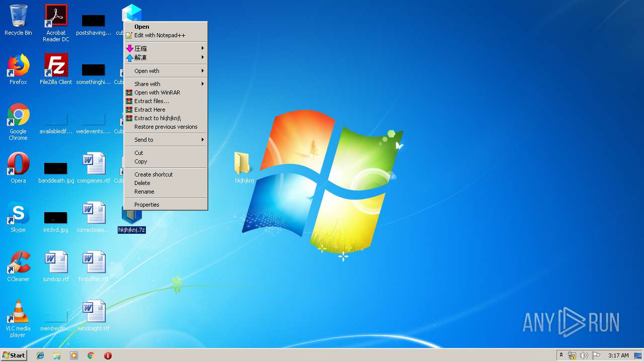Select intdvd.jpg image file
644x362 pixels.
pyautogui.click(x=56, y=221)
